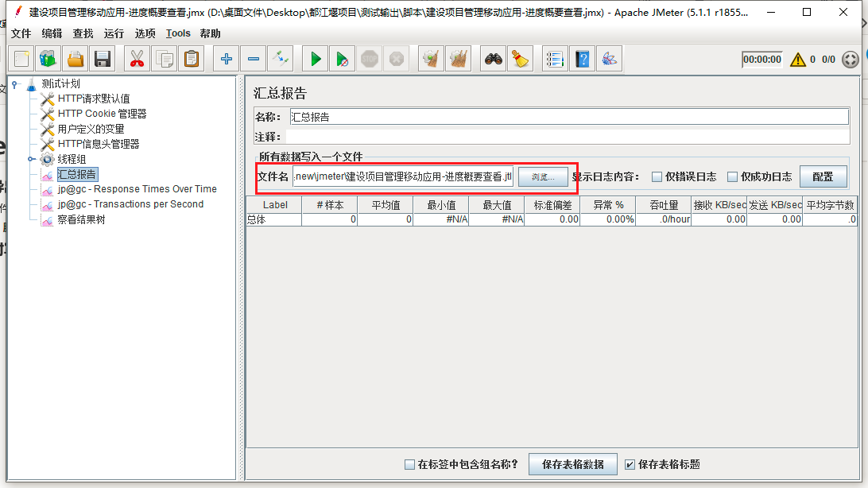Click the Clear results broom icon

pyautogui.click(x=432, y=59)
